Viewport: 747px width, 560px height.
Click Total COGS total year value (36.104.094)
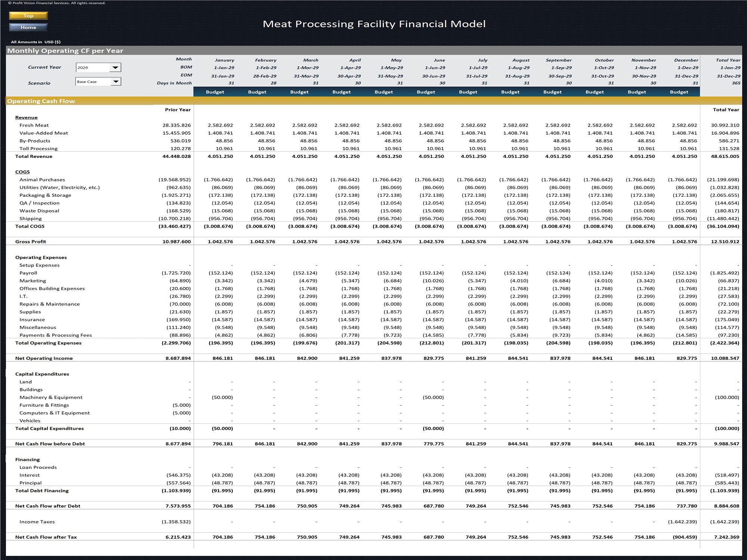click(x=723, y=226)
